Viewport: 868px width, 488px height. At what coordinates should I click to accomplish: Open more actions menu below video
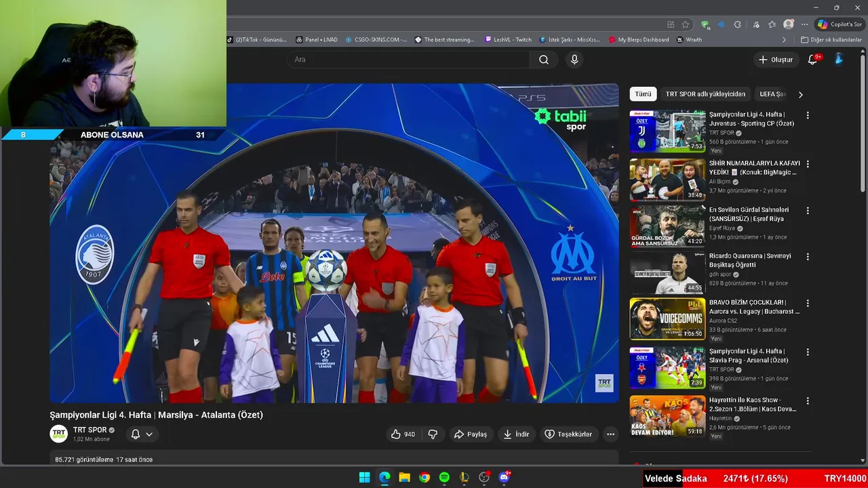pyautogui.click(x=610, y=434)
